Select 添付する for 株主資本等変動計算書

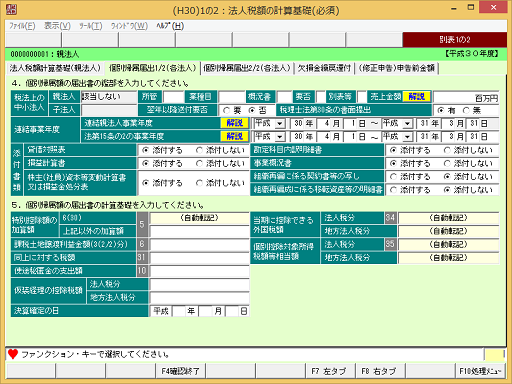[146, 183]
